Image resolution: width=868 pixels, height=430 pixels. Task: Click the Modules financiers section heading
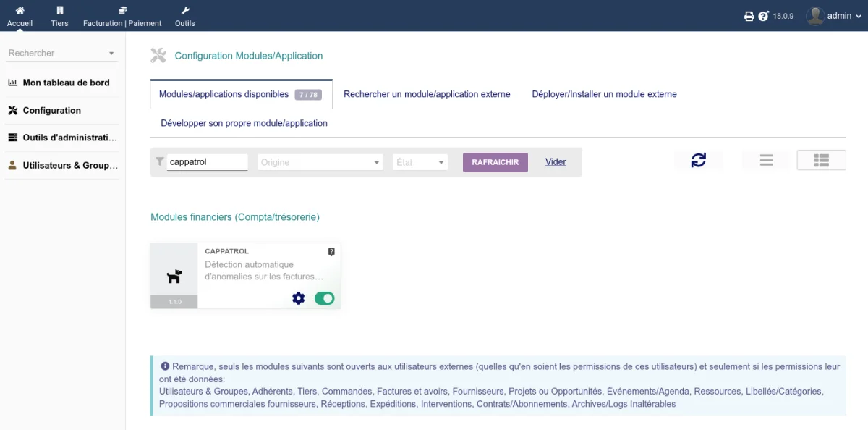pyautogui.click(x=235, y=216)
